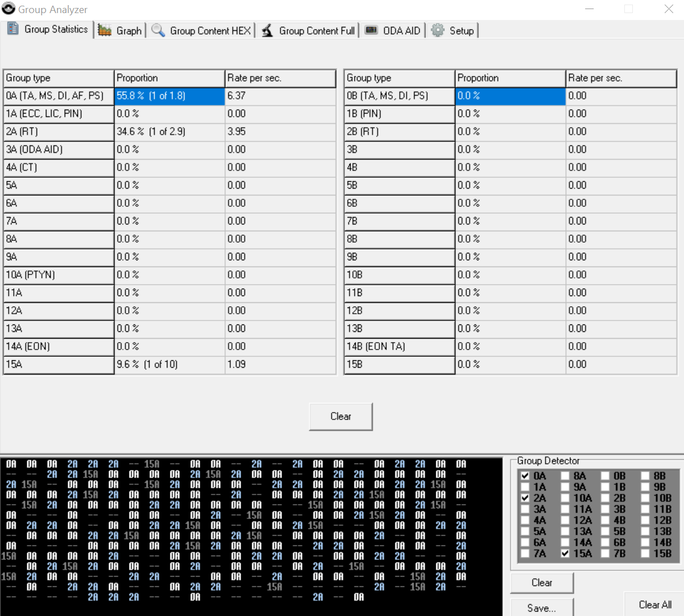This screenshot has width=684, height=616.
Task: Click the Save... button
Action: [541, 607]
